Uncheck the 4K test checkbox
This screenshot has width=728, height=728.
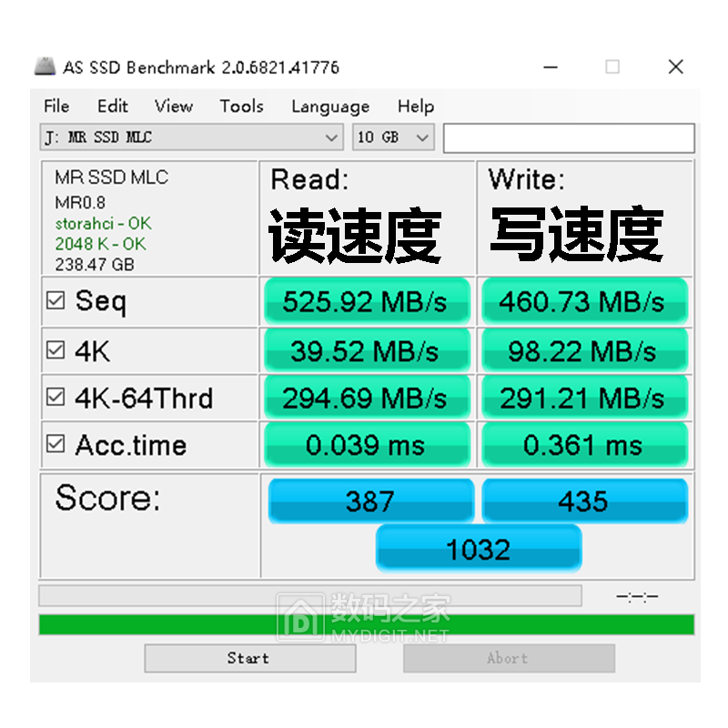pyautogui.click(x=56, y=350)
